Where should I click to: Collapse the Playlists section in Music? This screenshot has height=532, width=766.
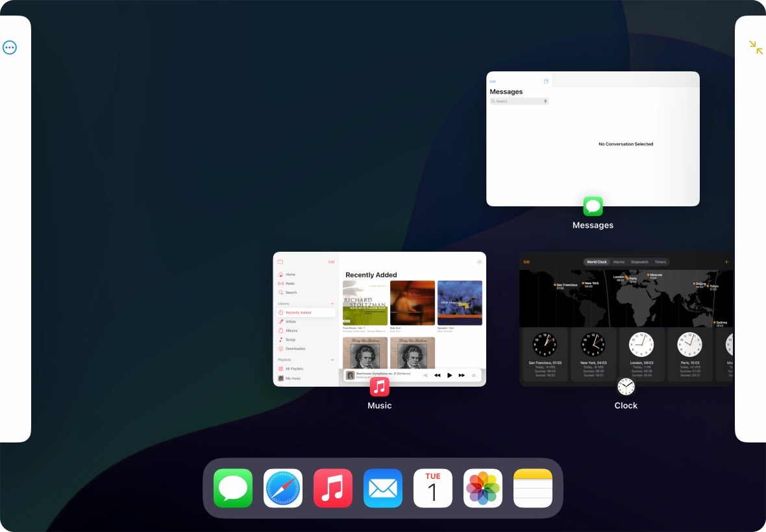332,359
